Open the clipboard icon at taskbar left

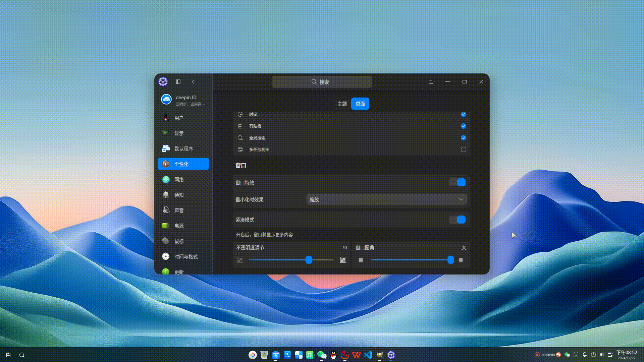8,355
